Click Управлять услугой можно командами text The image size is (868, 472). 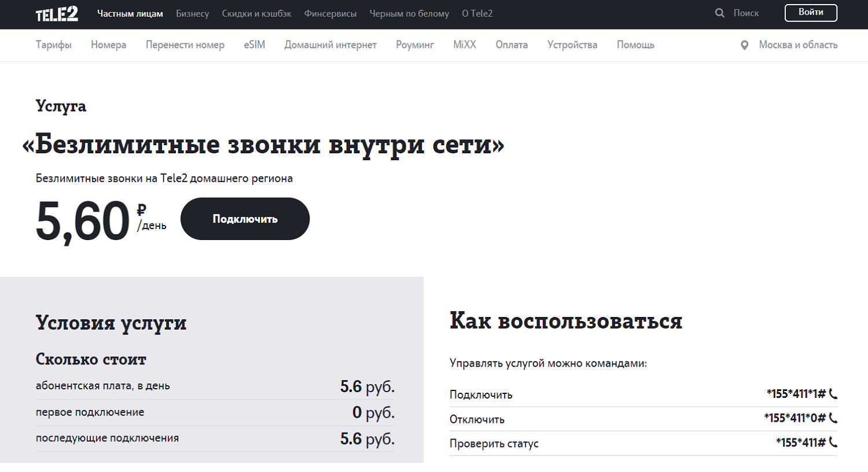coord(548,363)
